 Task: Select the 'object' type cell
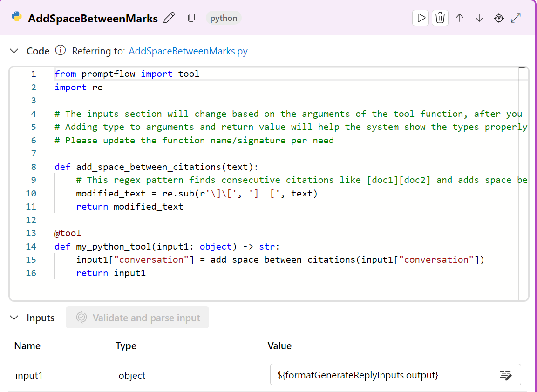[x=132, y=376]
